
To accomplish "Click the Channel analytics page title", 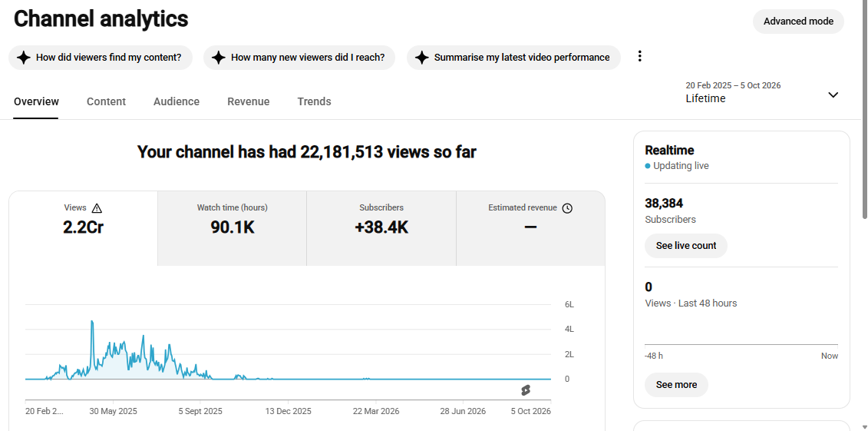I will [101, 19].
